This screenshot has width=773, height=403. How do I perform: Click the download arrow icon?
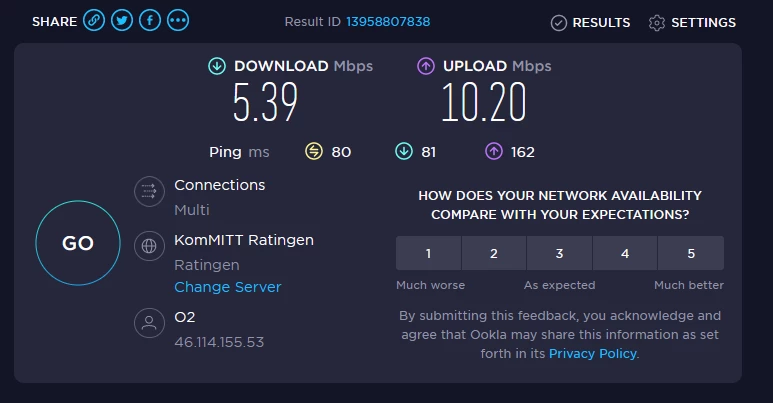click(x=216, y=66)
